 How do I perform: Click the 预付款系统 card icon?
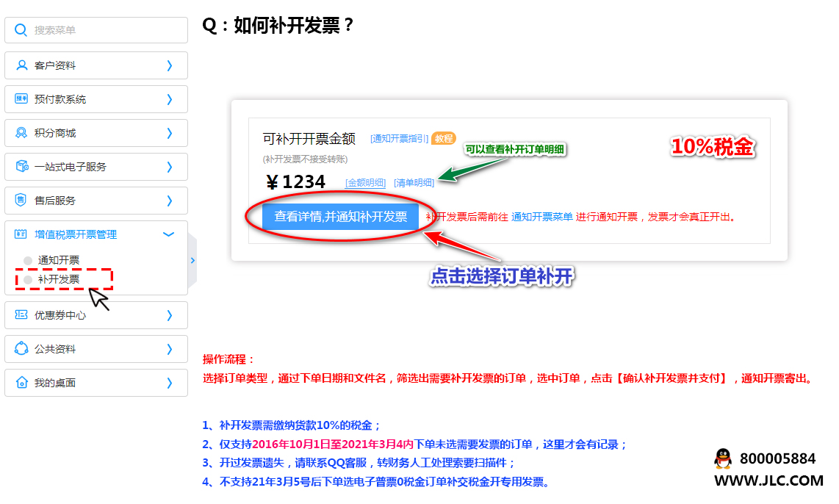point(21,99)
